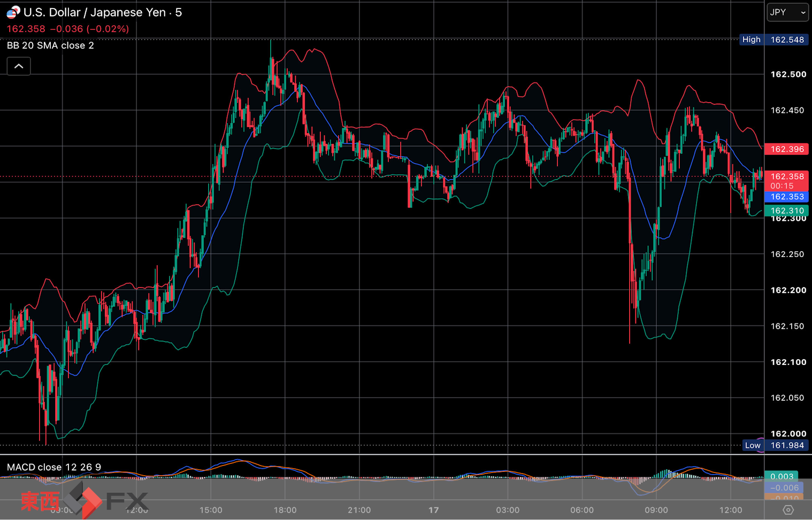Open chart settings hexagon gear icon
Screen dimensions: 812x520
tap(788, 510)
